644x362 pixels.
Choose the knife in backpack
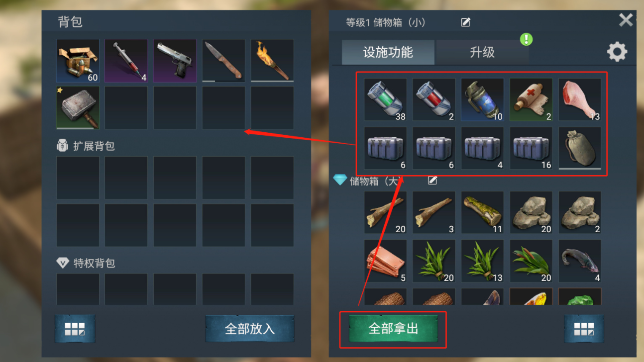[x=223, y=61]
